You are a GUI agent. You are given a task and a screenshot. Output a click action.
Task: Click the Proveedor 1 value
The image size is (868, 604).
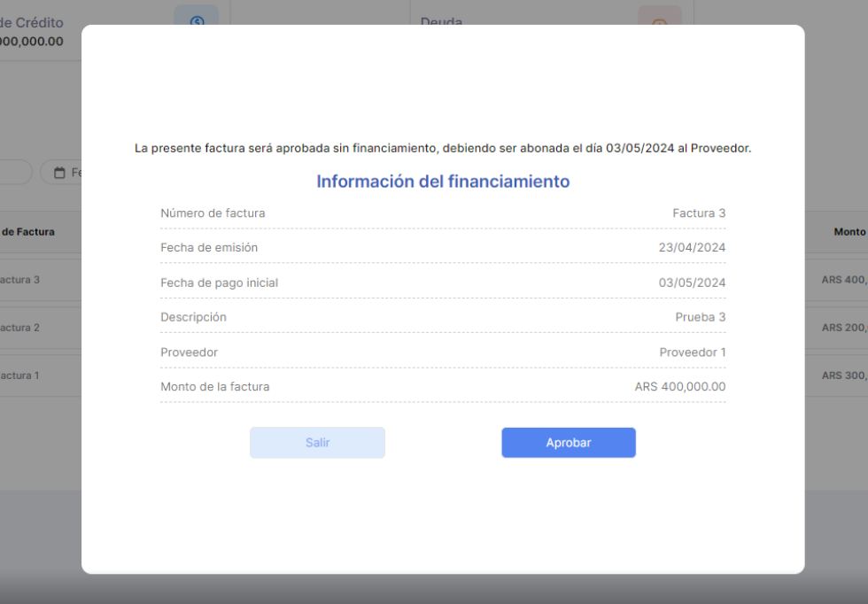click(692, 352)
